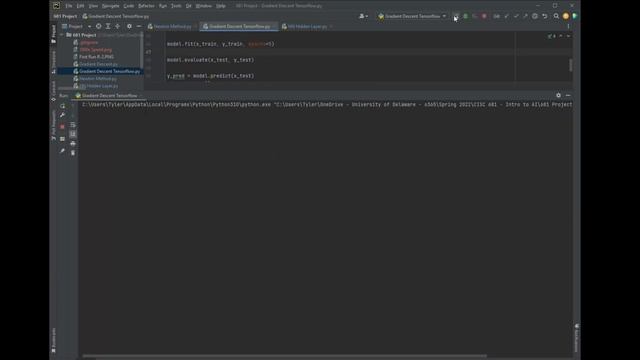Click the model.fit code line in editor
Image resolution: width=640 pixels, height=360 pixels.
point(220,44)
